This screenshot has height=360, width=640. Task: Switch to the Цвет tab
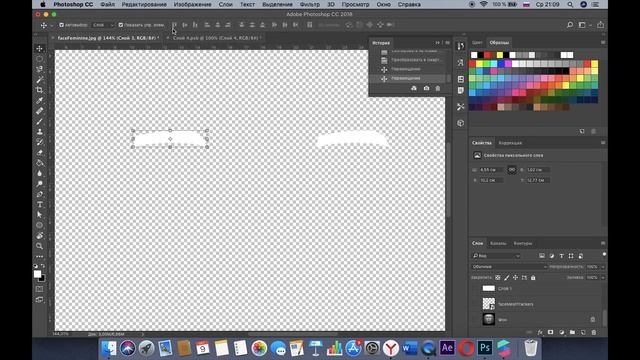tap(477, 42)
